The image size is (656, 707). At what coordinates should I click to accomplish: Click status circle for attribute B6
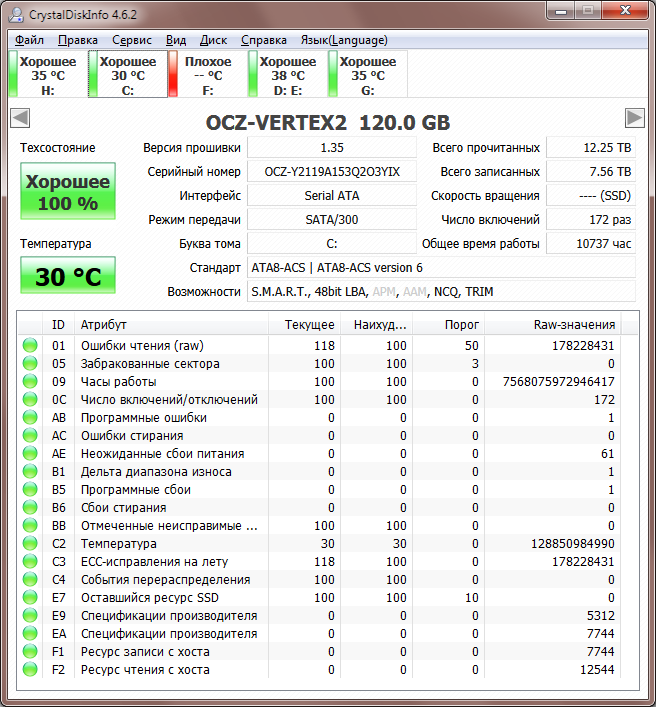[30, 508]
